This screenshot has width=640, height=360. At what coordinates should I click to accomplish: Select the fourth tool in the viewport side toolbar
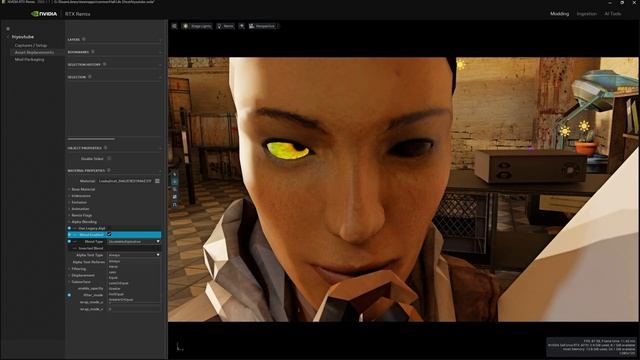pos(175,197)
